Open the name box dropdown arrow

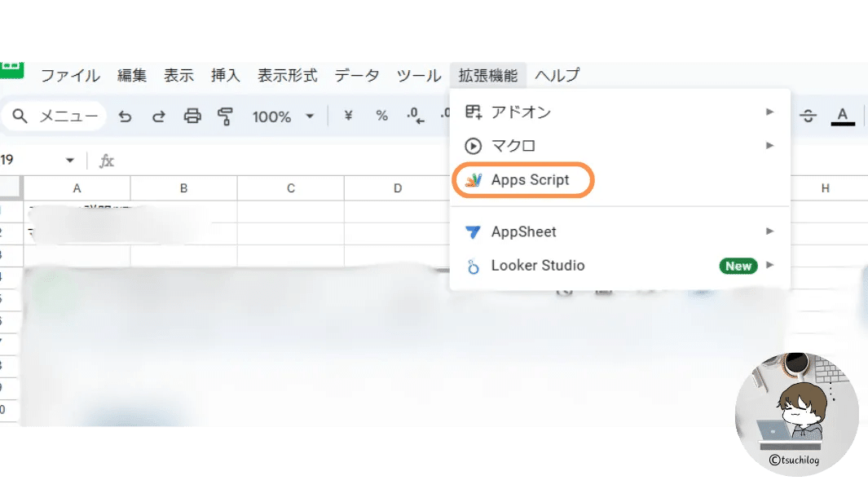tap(70, 161)
